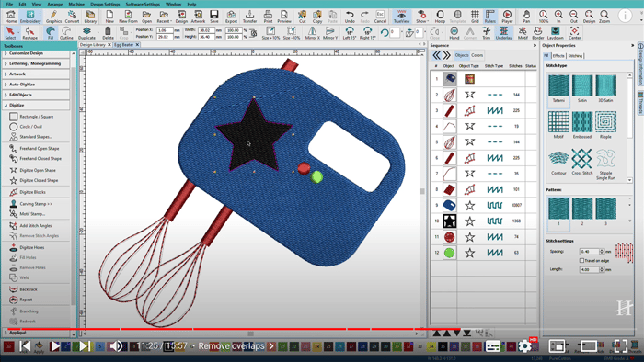Open the Library mode
Image resolution: width=644 pixels, height=362 pixels.
click(90, 17)
